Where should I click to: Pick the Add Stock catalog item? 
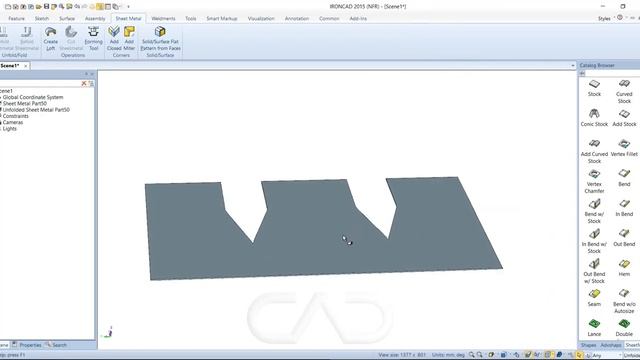click(x=624, y=118)
